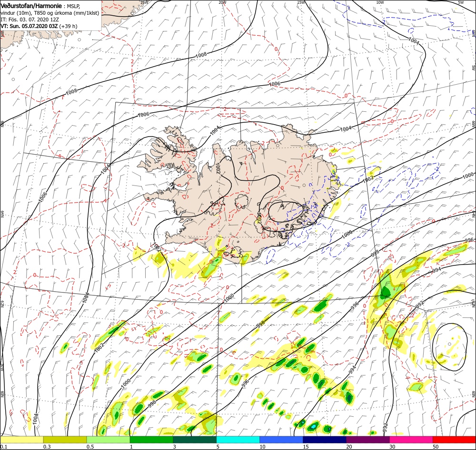
Task: Click the dark green 3–5 legend swatch
Action: pos(195,440)
